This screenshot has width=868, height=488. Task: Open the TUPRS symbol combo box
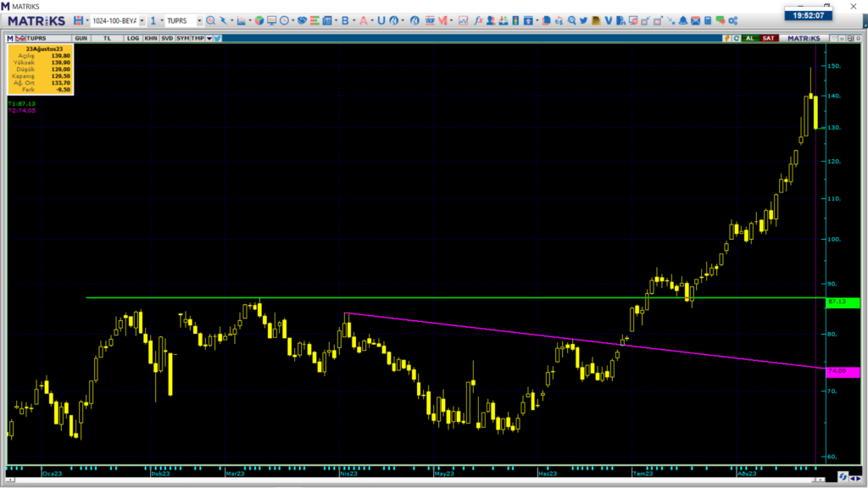coord(184,20)
